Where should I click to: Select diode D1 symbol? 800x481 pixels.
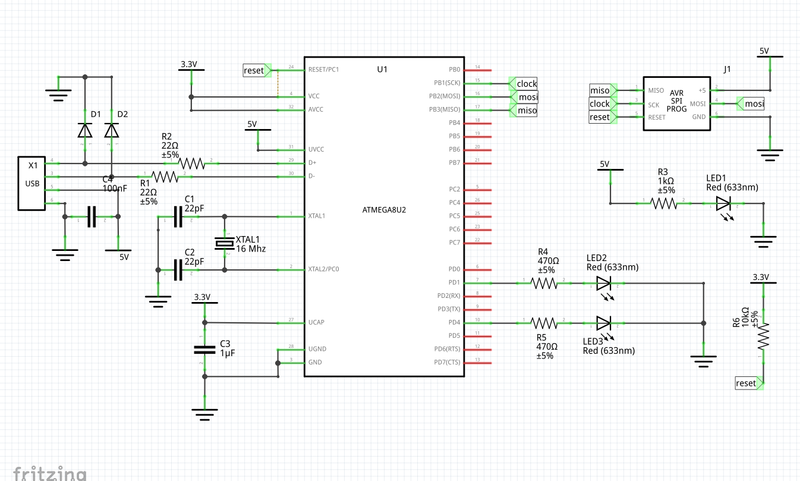click(x=84, y=131)
